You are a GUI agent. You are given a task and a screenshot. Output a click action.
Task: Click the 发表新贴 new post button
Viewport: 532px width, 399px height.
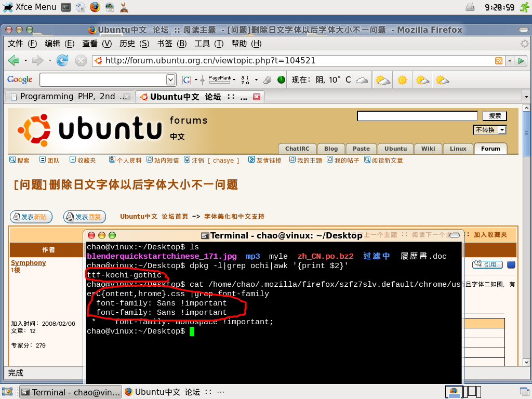tap(31, 217)
